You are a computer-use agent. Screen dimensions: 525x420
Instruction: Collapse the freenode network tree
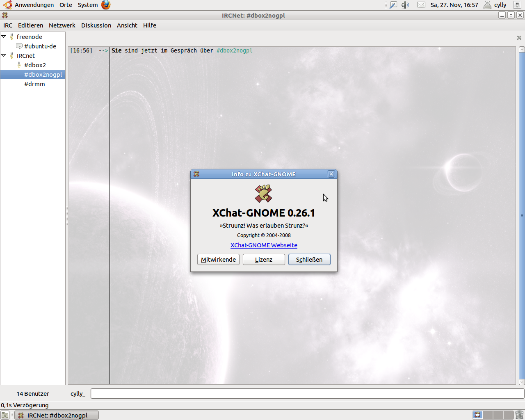pos(4,37)
